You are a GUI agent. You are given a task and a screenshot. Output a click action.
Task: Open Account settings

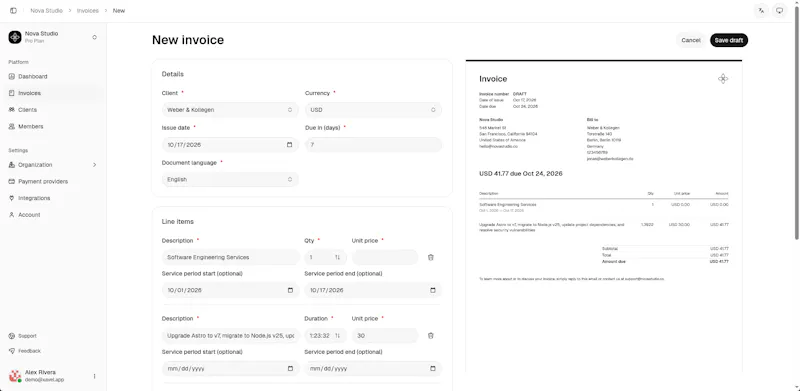pos(53,215)
